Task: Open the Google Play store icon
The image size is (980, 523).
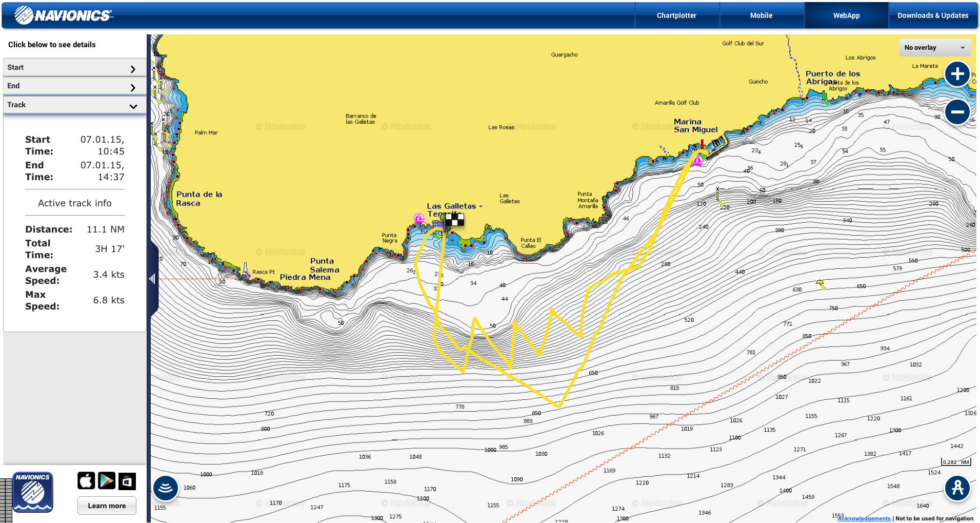Action: [x=107, y=481]
